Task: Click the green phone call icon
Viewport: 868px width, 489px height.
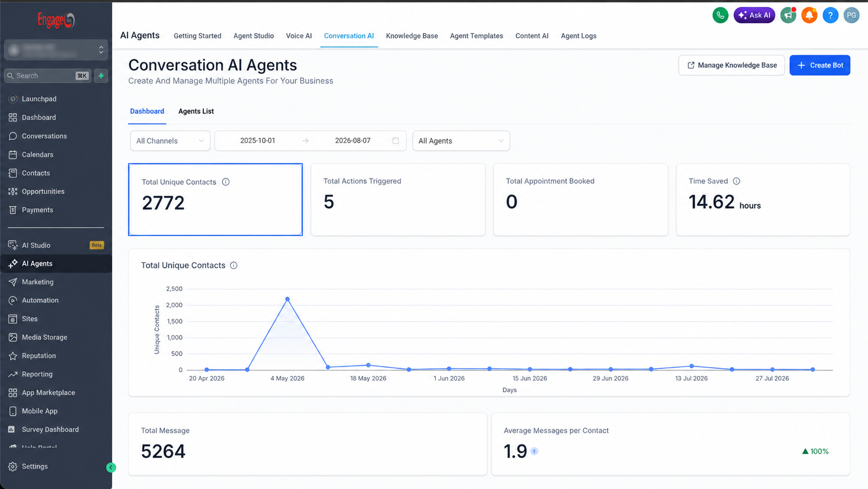Action: tap(720, 15)
